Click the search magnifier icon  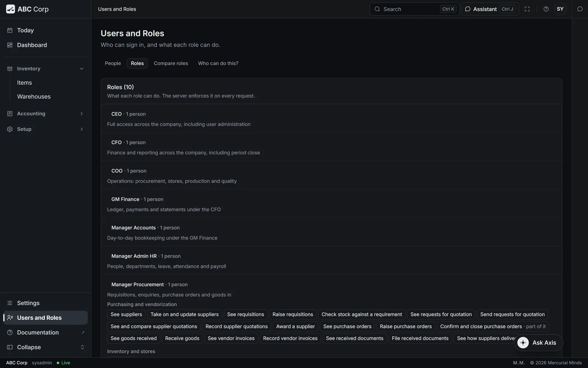pyautogui.click(x=377, y=9)
